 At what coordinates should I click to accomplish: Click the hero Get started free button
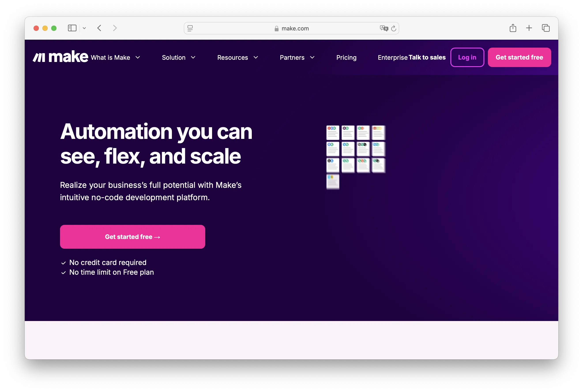point(132,237)
